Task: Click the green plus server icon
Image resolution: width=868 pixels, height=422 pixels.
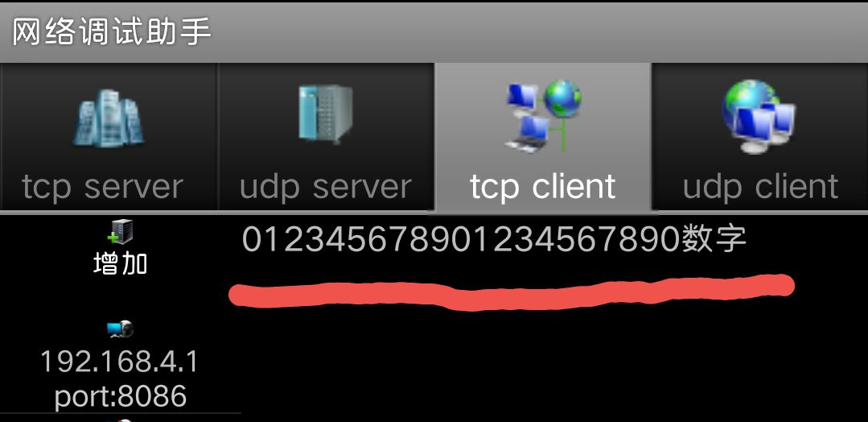Action: [x=120, y=232]
